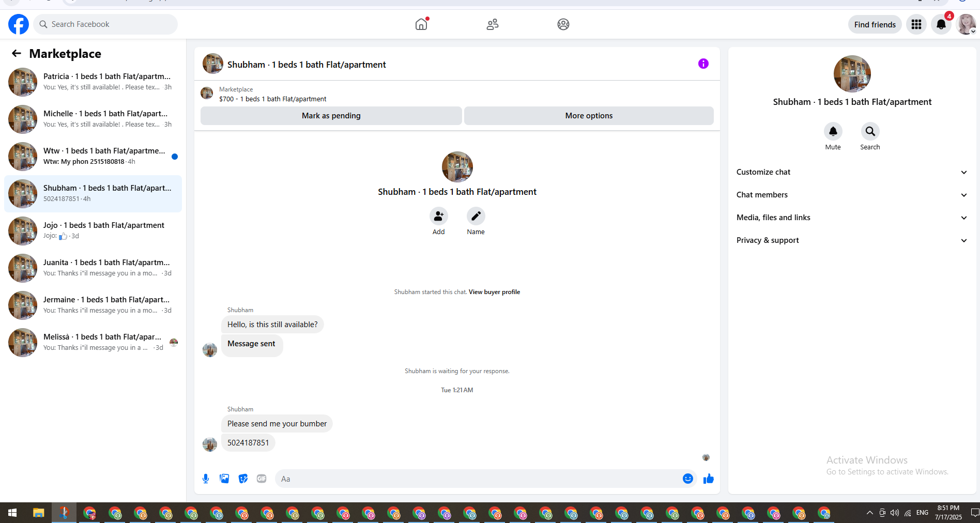Select the Shubham conversation in the list
Screen dimensions: 980x523
[x=93, y=194]
